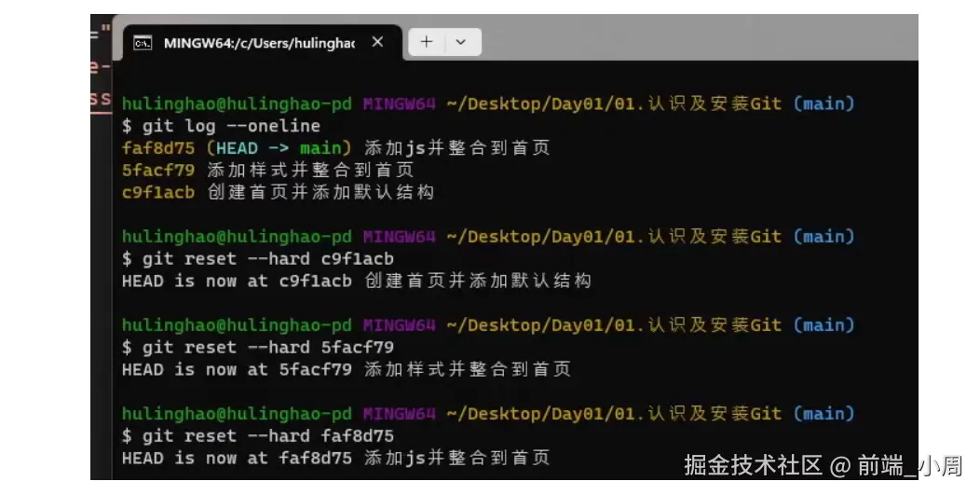Click the terminal icon in the tab
Image resolution: width=980 pixels, height=495 pixels.
tap(143, 43)
